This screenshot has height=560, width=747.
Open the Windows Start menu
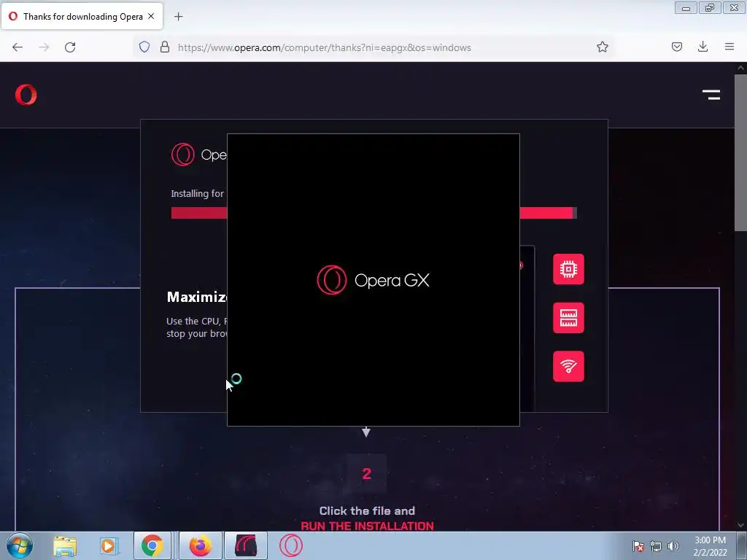click(20, 545)
